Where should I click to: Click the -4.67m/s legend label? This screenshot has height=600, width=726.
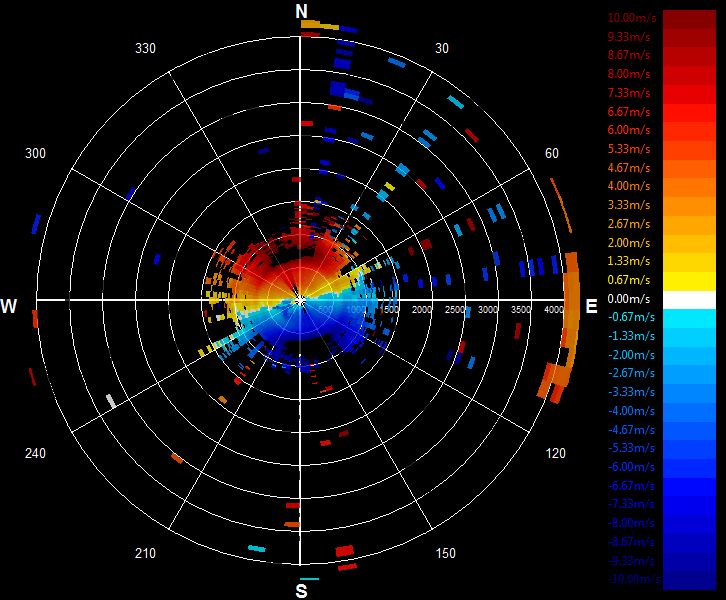coord(631,430)
